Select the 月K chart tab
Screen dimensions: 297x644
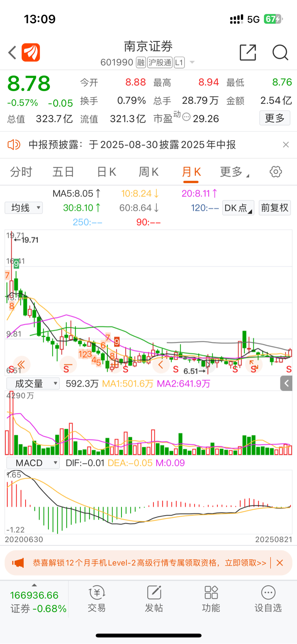191,172
